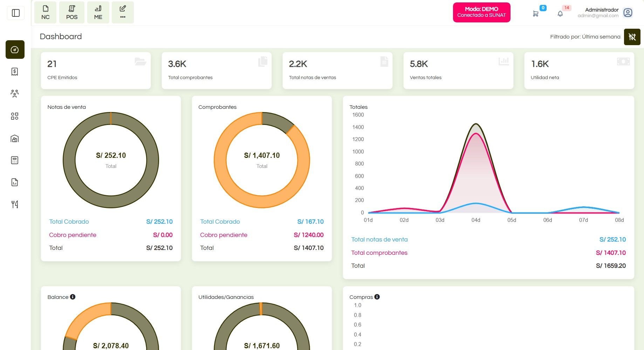Open the POS shortcut in the top toolbar
Image resolution: width=644 pixels, height=350 pixels.
click(71, 12)
